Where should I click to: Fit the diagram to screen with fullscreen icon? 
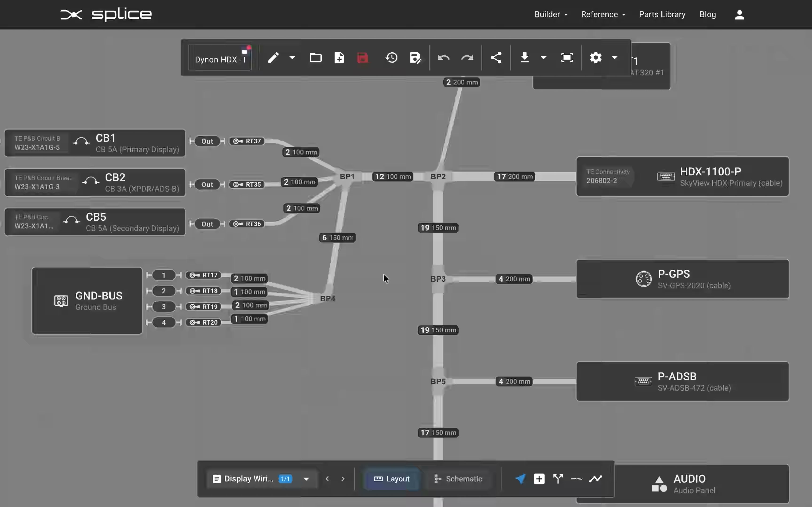click(566, 57)
